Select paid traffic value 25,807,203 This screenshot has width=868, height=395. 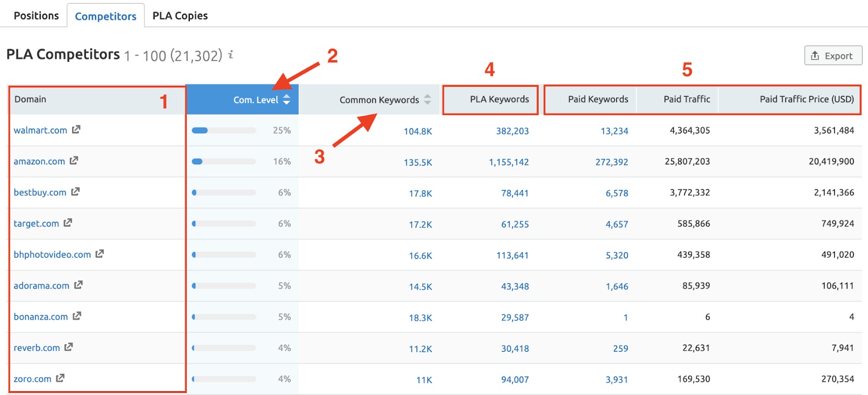(687, 161)
